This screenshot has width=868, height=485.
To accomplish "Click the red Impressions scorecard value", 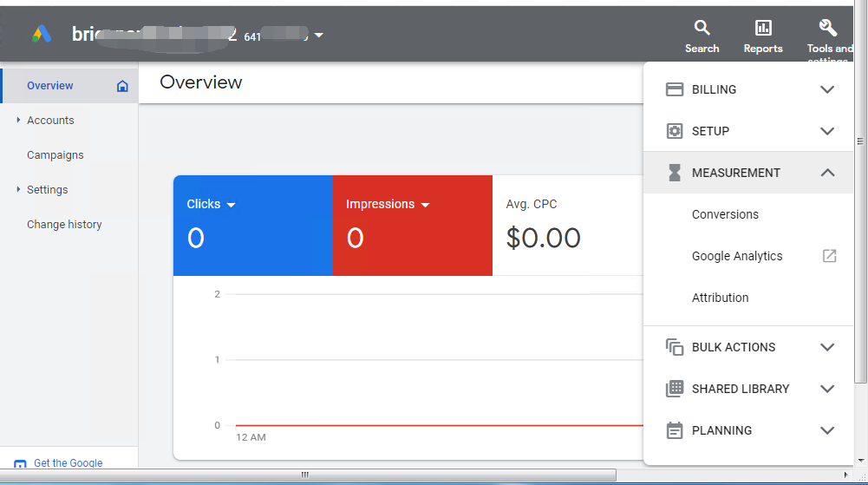I will (356, 238).
